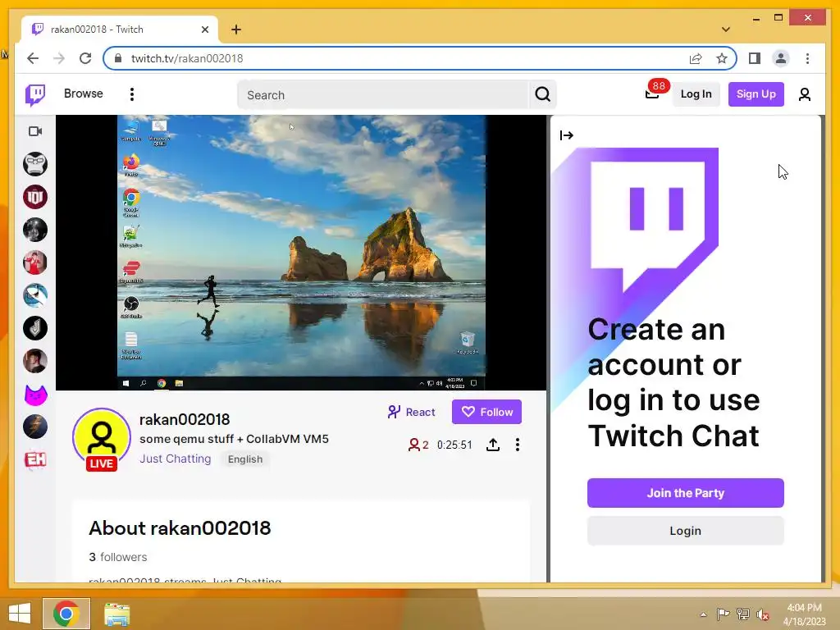The image size is (840, 630).
Task: Open Chrome three-dot menu
Action: pos(807,58)
